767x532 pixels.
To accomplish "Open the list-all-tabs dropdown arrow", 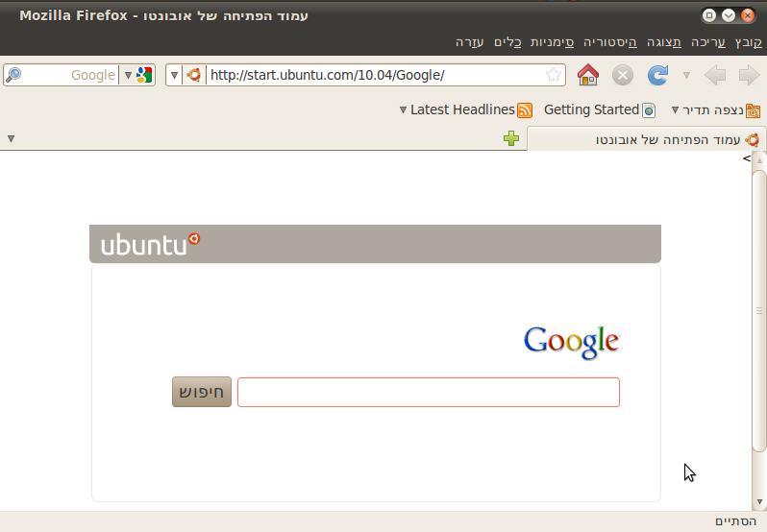I will tap(11, 139).
